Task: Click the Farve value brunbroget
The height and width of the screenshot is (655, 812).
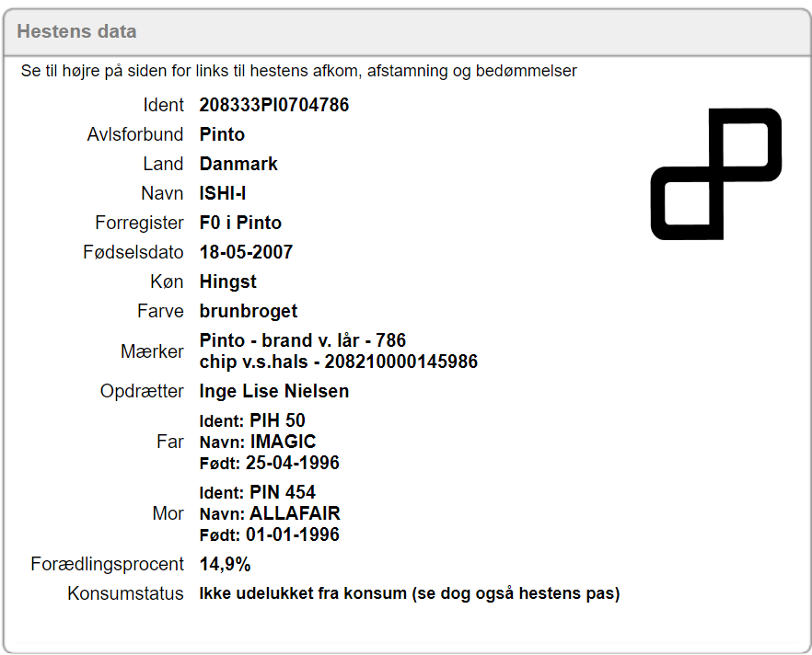Action: coord(249,311)
